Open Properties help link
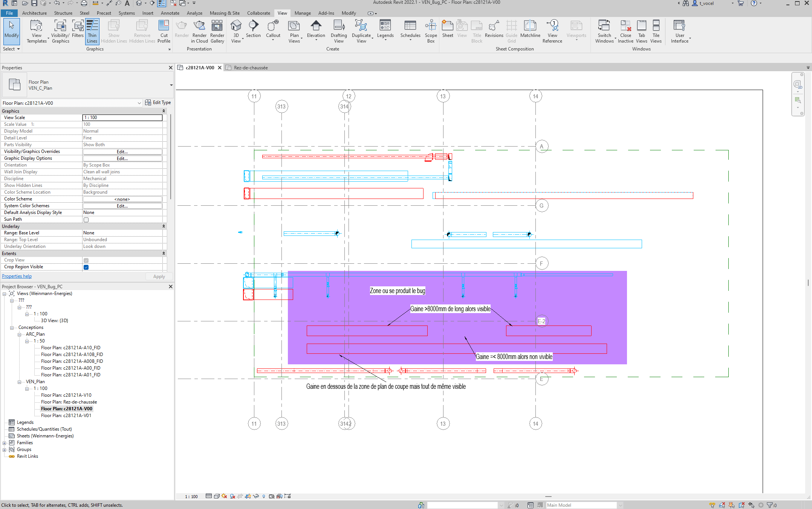Screen dimensions: 812x509 coord(17,276)
